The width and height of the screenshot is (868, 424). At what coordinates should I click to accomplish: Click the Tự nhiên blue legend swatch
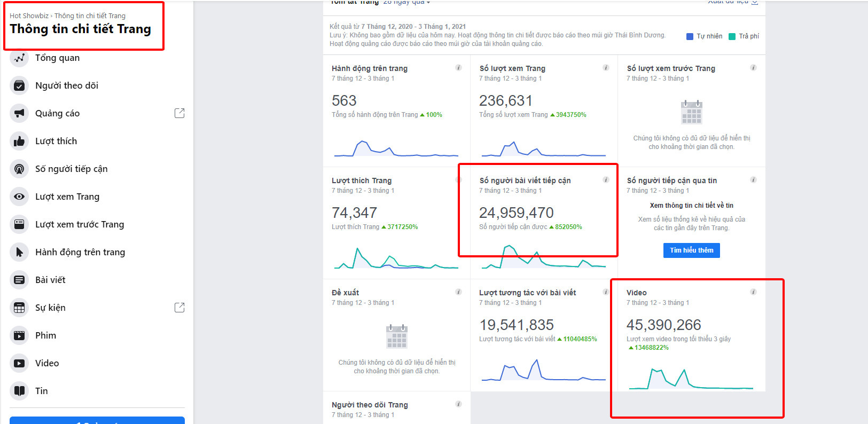click(690, 36)
